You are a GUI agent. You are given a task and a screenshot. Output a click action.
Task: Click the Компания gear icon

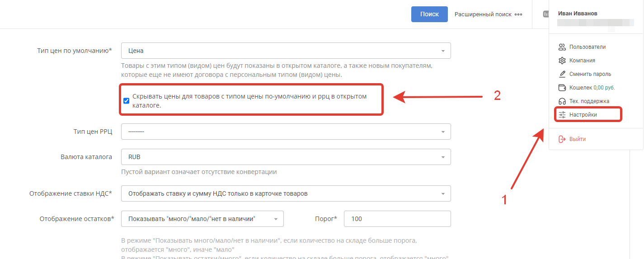click(x=562, y=61)
